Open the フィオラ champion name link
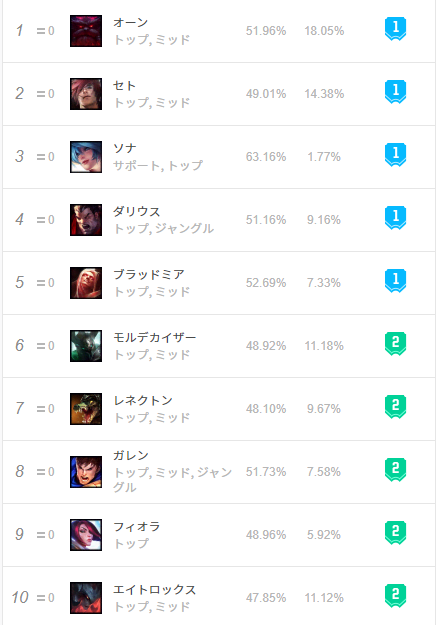436x625 pixels. (137, 527)
